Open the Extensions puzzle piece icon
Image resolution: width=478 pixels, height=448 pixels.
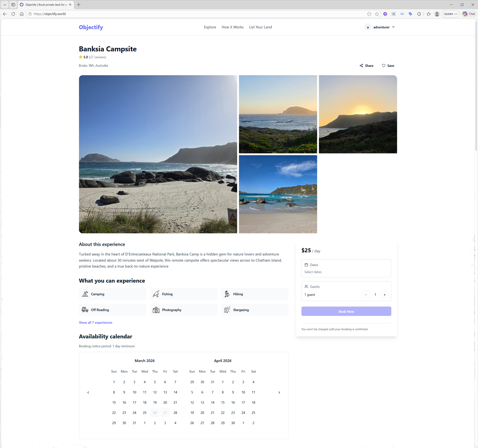(x=419, y=14)
